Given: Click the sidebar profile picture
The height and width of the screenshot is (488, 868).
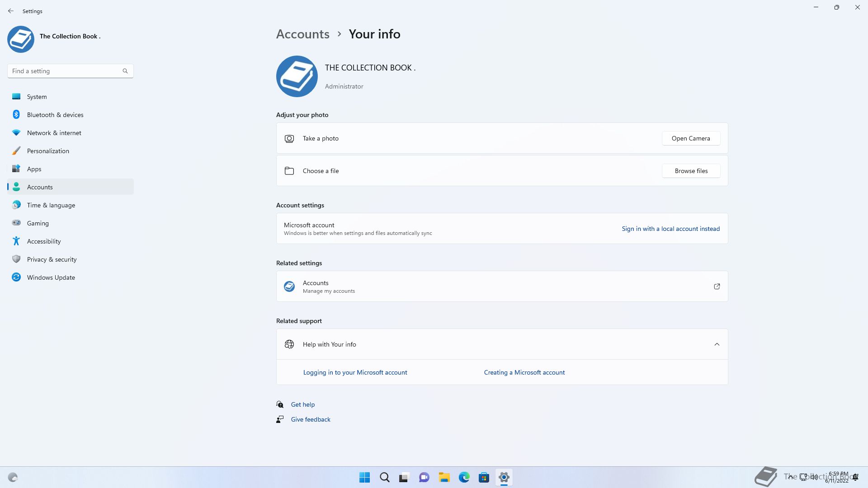Looking at the screenshot, I should [21, 39].
